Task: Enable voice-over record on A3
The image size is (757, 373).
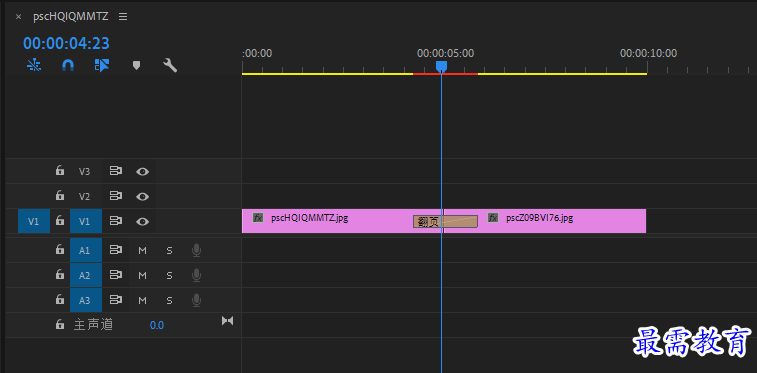Action: click(x=196, y=301)
